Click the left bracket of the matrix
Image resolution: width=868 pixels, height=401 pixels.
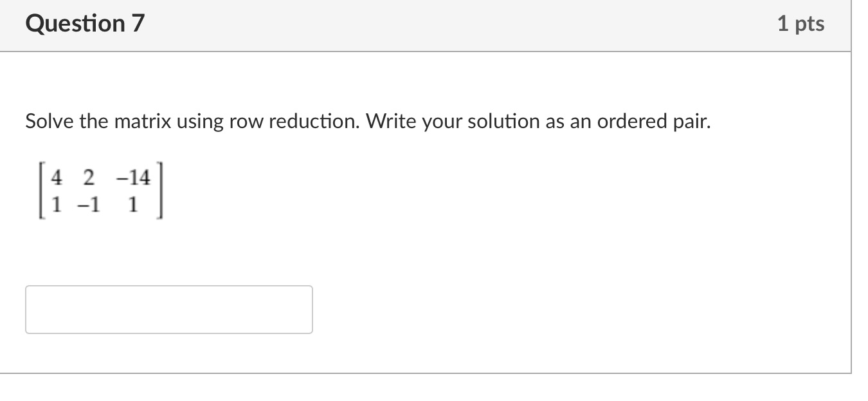point(42,191)
